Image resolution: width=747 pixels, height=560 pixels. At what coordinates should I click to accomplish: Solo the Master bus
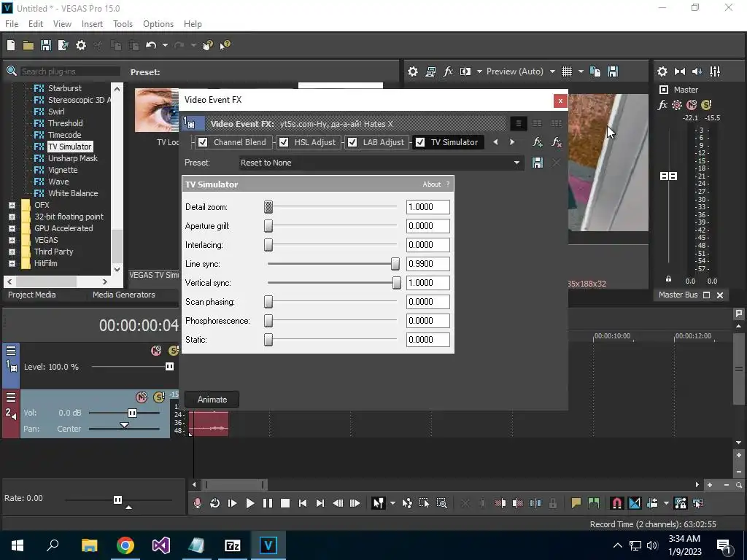point(706,105)
